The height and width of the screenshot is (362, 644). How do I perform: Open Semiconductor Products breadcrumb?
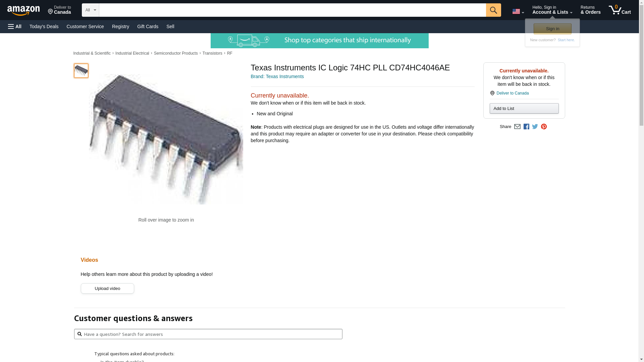point(176,53)
